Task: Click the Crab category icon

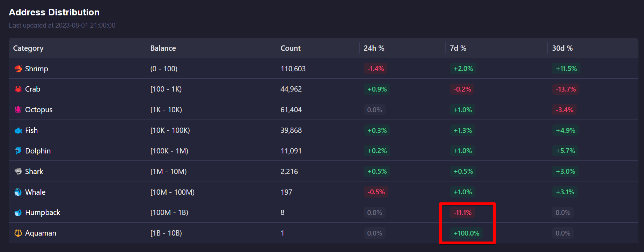Action: (x=18, y=89)
